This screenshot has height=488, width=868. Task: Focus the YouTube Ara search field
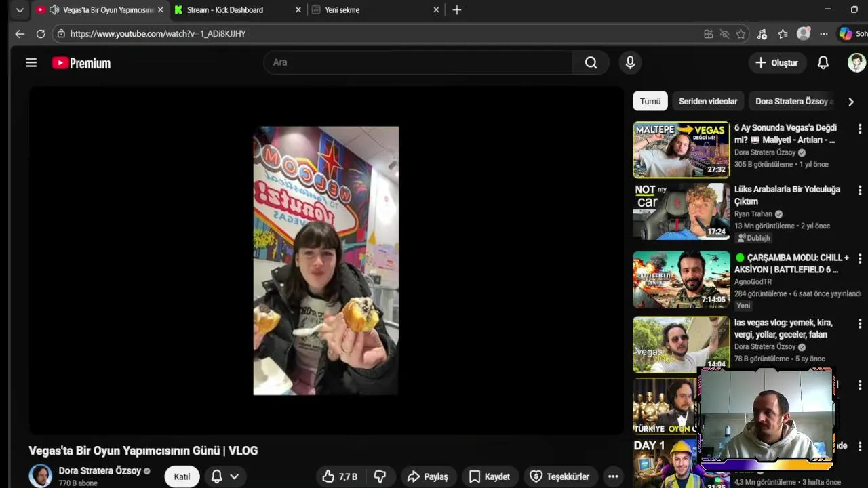pyautogui.click(x=418, y=62)
